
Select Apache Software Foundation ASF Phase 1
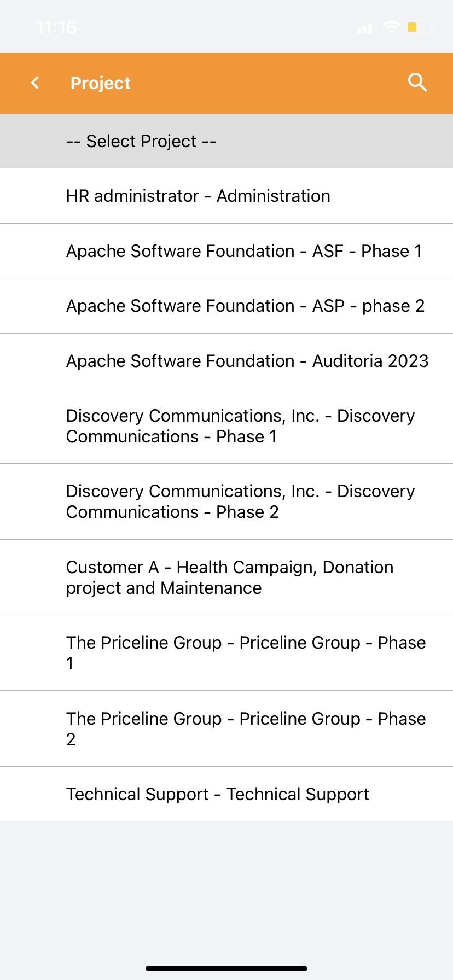click(x=244, y=251)
